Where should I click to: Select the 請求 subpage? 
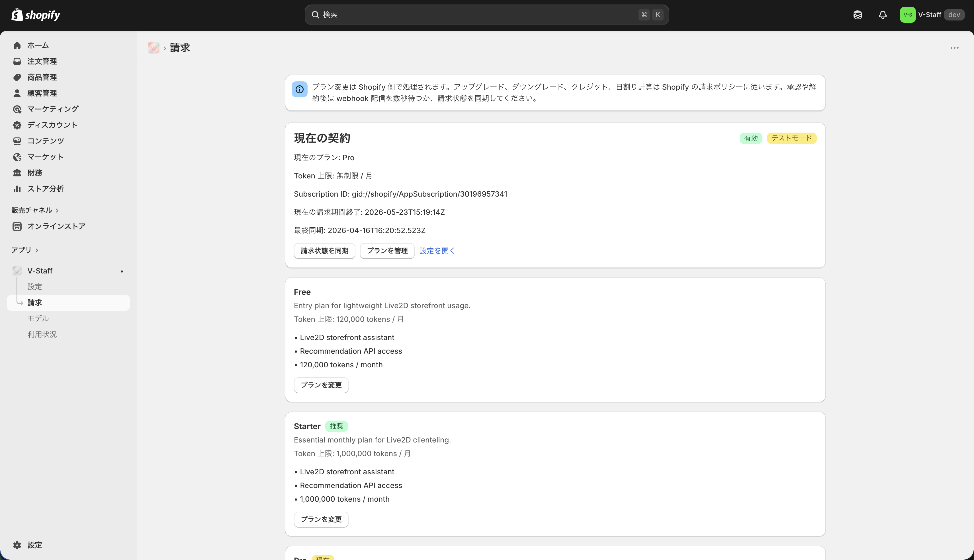click(x=68, y=303)
